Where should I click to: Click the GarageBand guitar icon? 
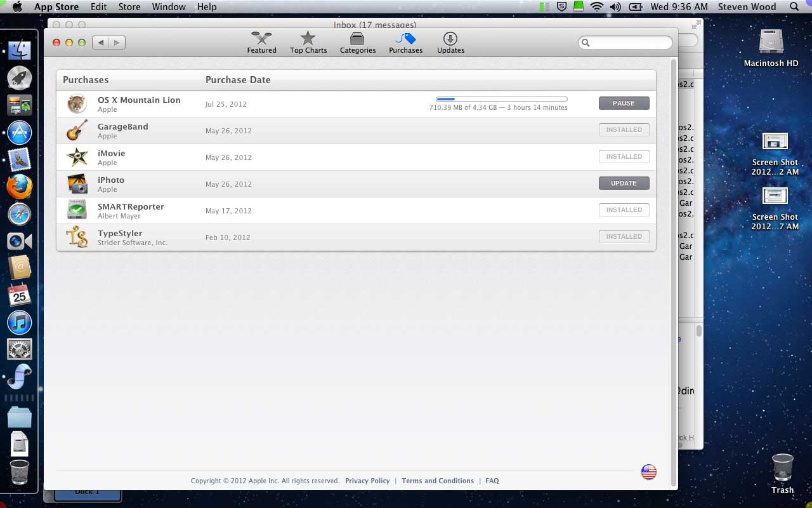(x=77, y=130)
